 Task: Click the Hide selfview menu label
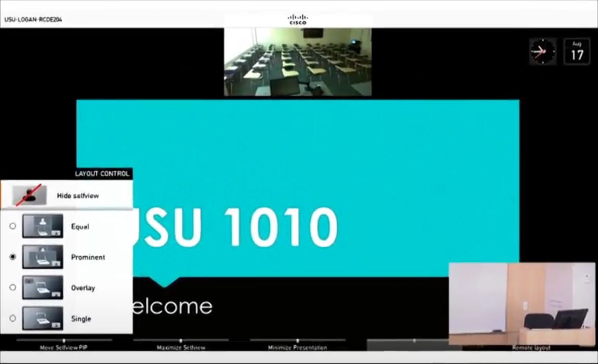[78, 196]
